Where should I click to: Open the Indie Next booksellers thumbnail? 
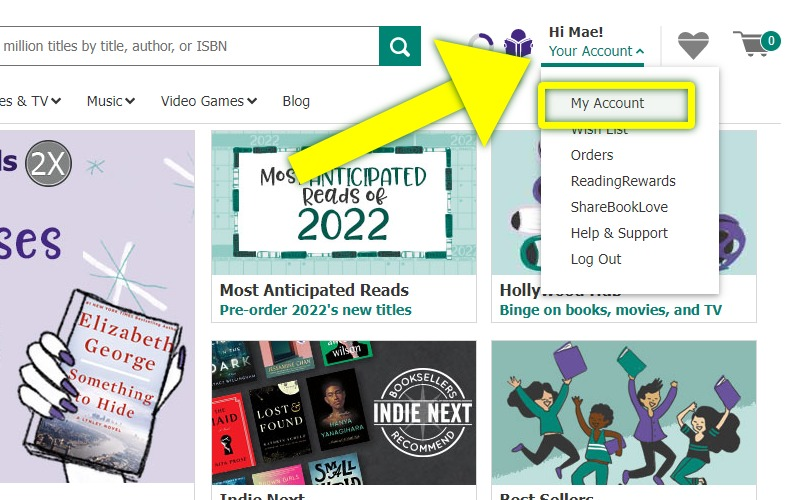click(343, 410)
